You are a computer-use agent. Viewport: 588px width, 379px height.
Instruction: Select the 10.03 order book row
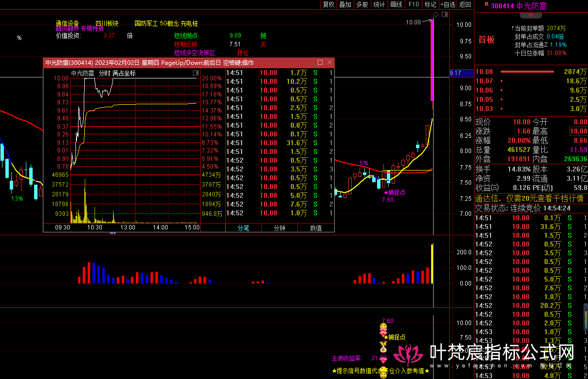click(x=531, y=109)
